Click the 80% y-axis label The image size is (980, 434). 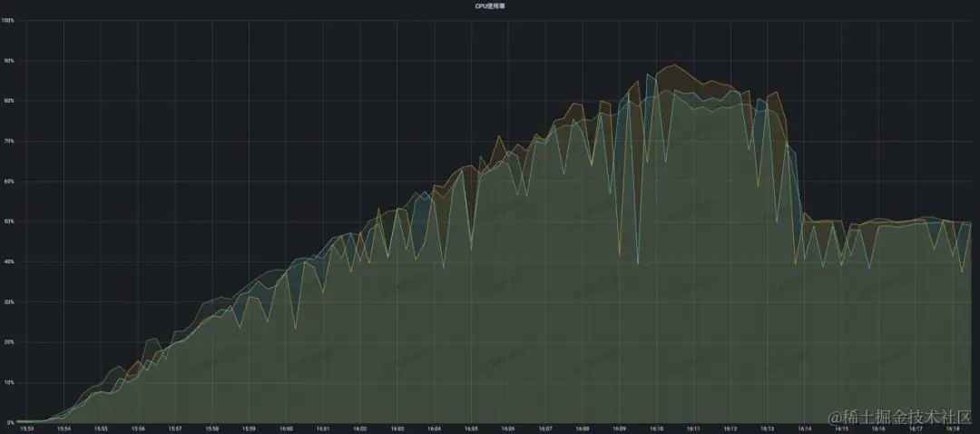click(x=9, y=101)
